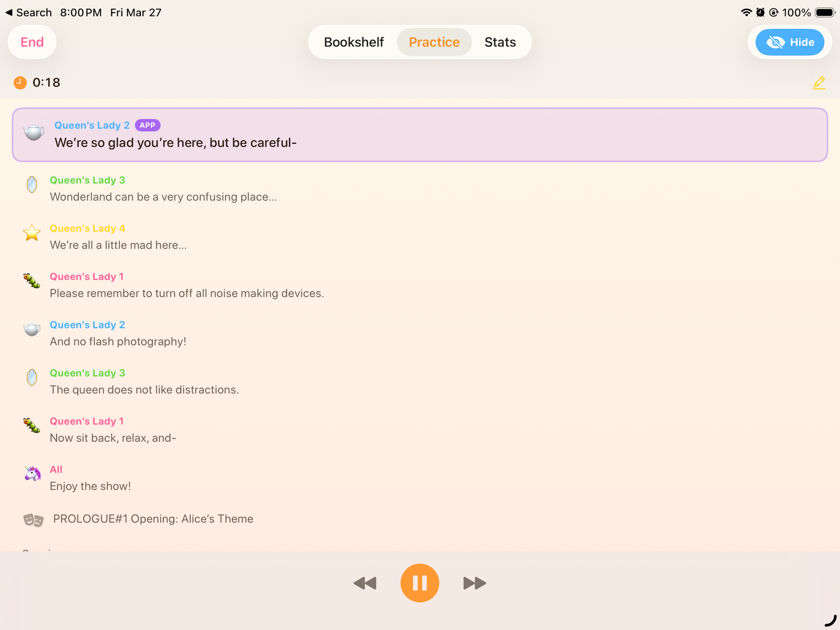Tap the theater masks icon
This screenshot has height=630, width=840.
(x=33, y=520)
